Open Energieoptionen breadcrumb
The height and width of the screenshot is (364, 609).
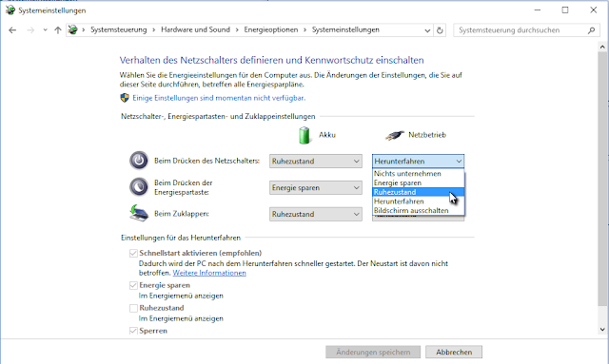tap(270, 29)
